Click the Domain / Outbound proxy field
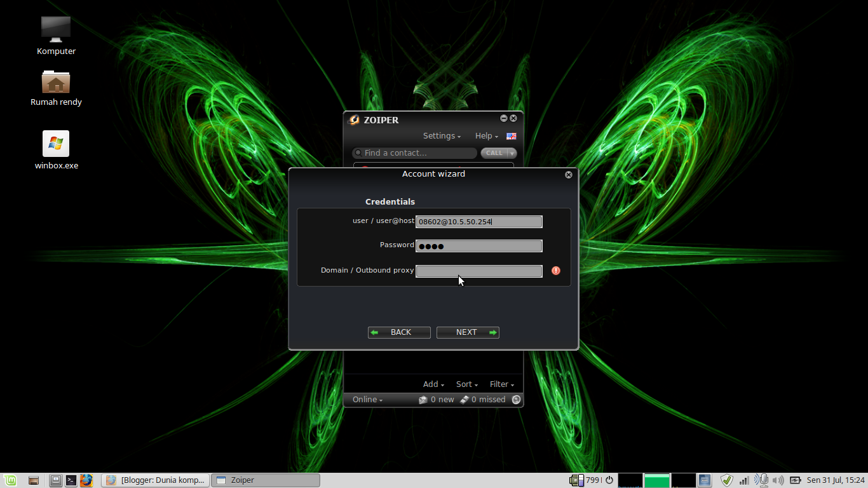The image size is (868, 488). click(x=479, y=271)
